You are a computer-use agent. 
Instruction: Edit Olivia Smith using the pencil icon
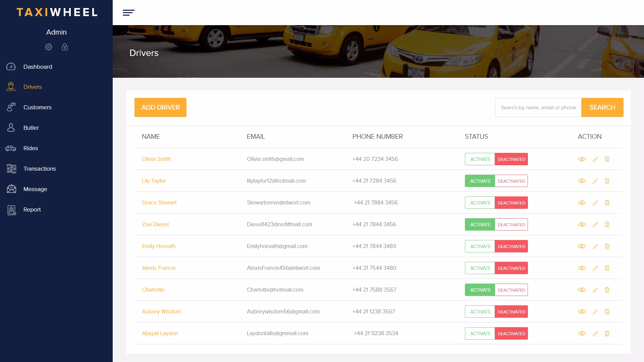click(x=595, y=159)
